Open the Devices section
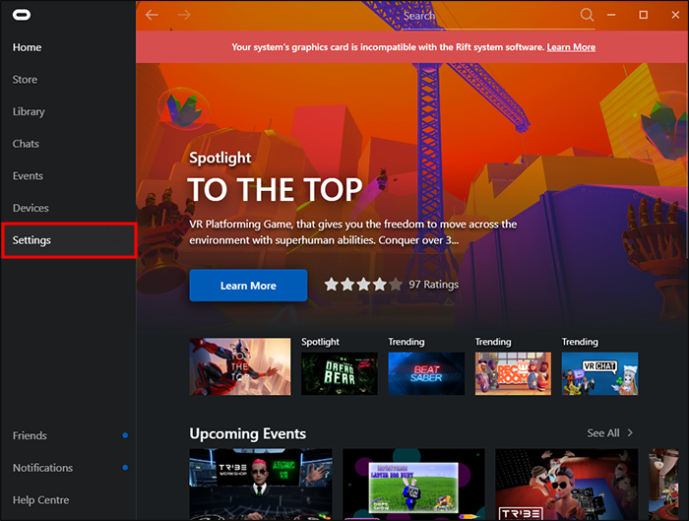This screenshot has height=521, width=689. [x=30, y=208]
